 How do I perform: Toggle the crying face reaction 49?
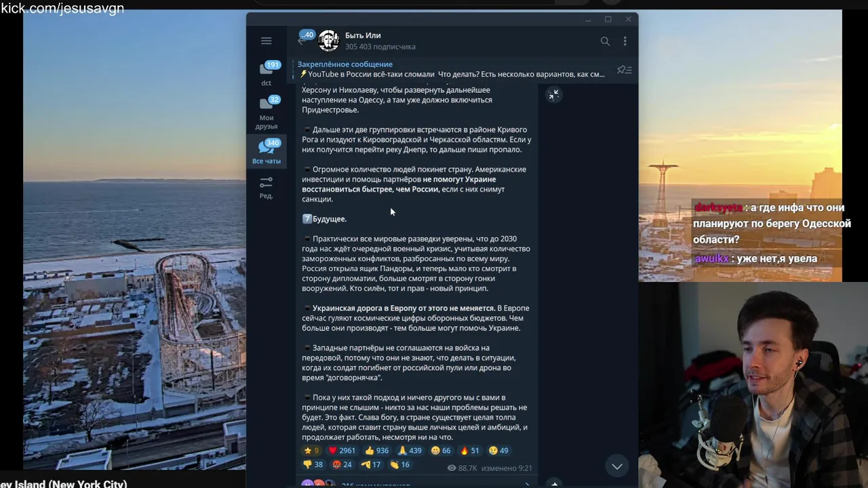pos(498,450)
